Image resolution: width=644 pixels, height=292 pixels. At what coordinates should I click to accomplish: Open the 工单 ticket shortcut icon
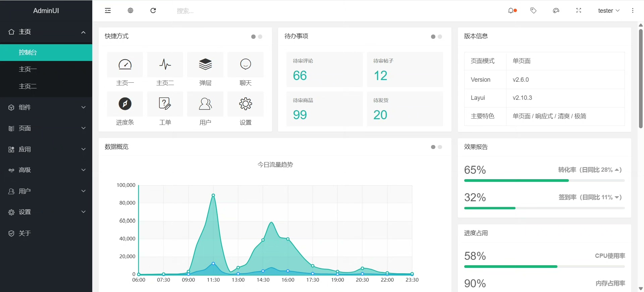coord(165,104)
